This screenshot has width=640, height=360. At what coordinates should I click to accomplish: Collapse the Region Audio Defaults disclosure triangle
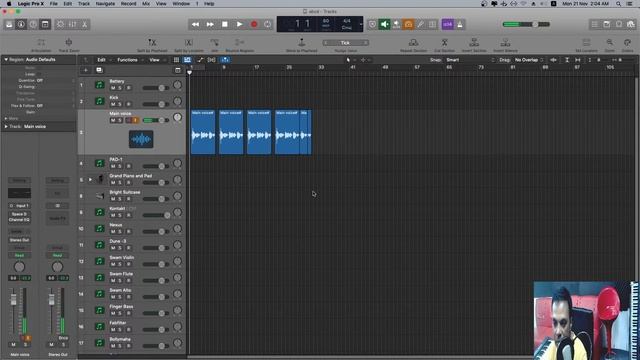tap(6, 60)
